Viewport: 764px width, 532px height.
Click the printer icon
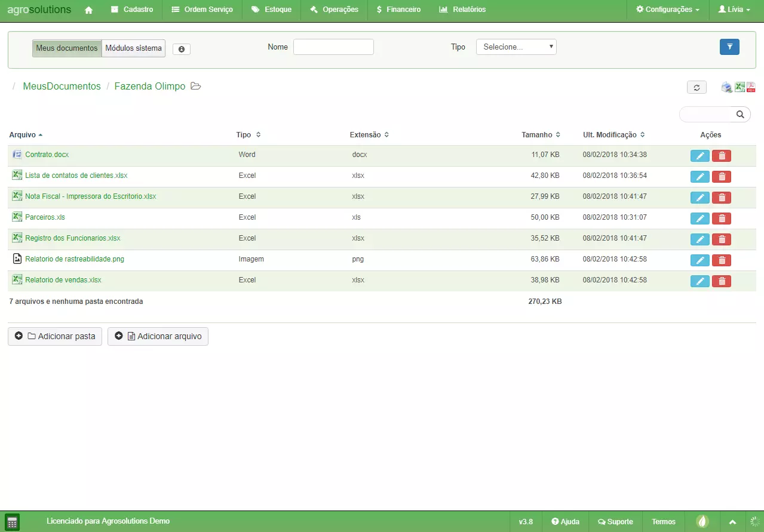[726, 87]
